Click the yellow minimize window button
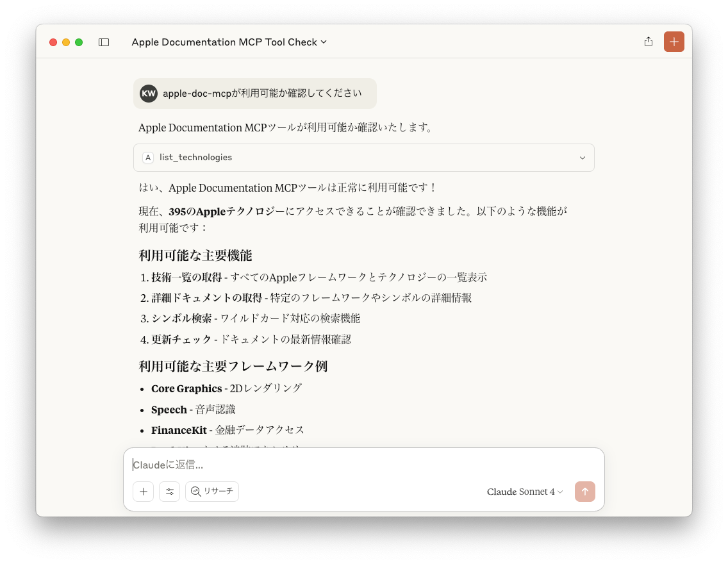Image resolution: width=728 pixels, height=564 pixels. tap(66, 42)
